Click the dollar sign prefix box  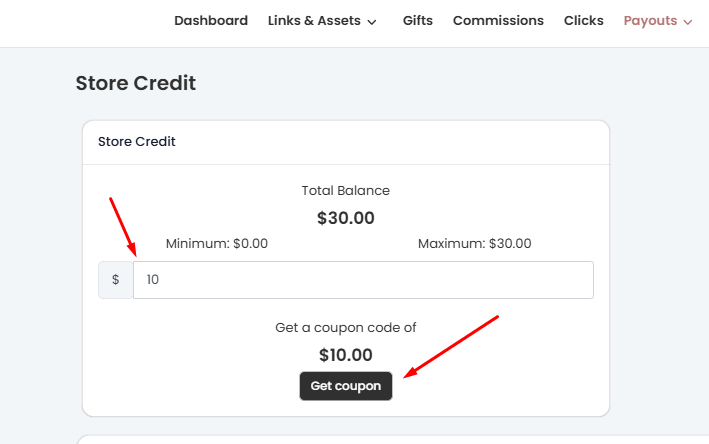point(116,280)
